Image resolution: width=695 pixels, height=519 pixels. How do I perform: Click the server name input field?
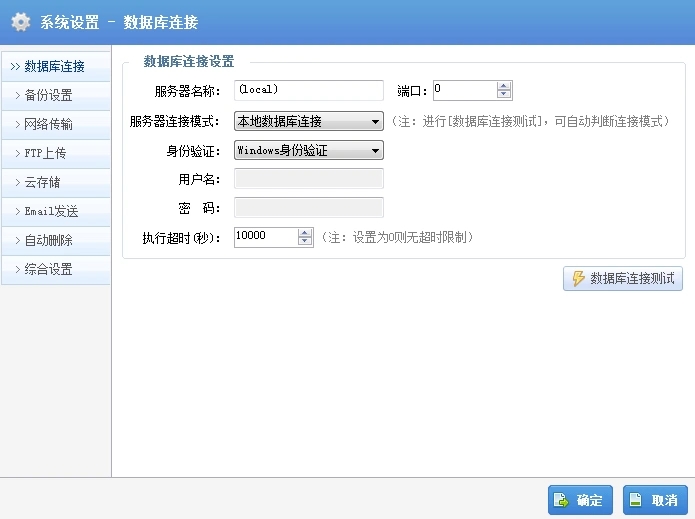(309, 90)
